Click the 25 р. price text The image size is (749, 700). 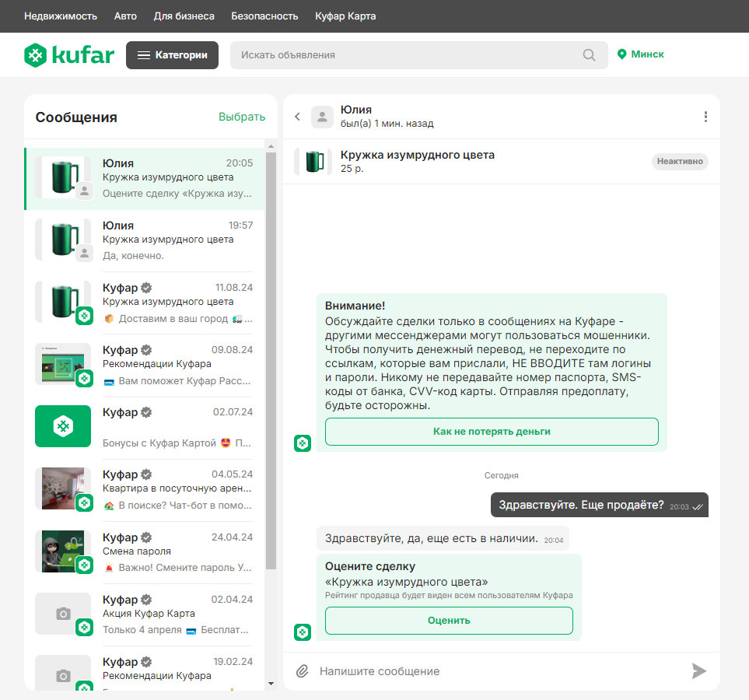[x=352, y=169]
